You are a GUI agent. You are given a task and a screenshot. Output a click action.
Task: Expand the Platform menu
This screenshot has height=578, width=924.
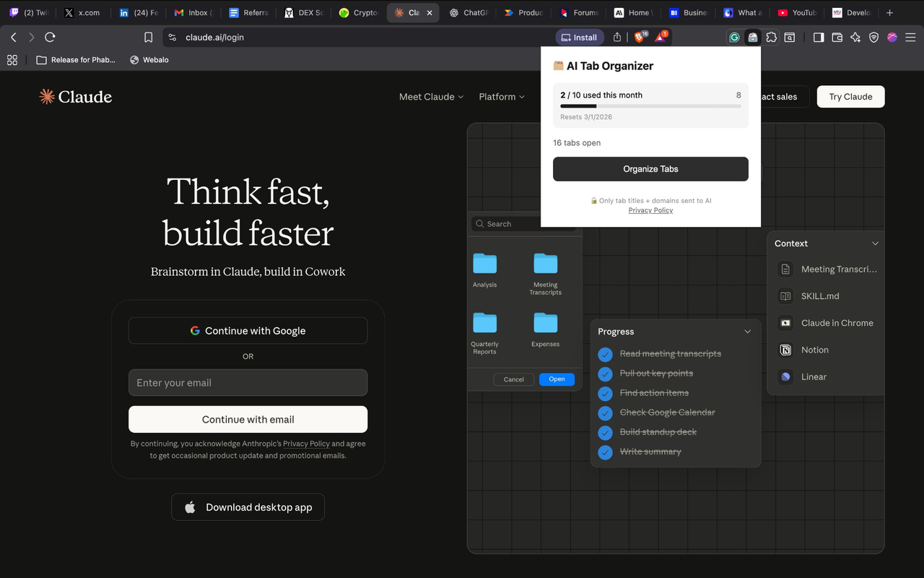point(502,97)
